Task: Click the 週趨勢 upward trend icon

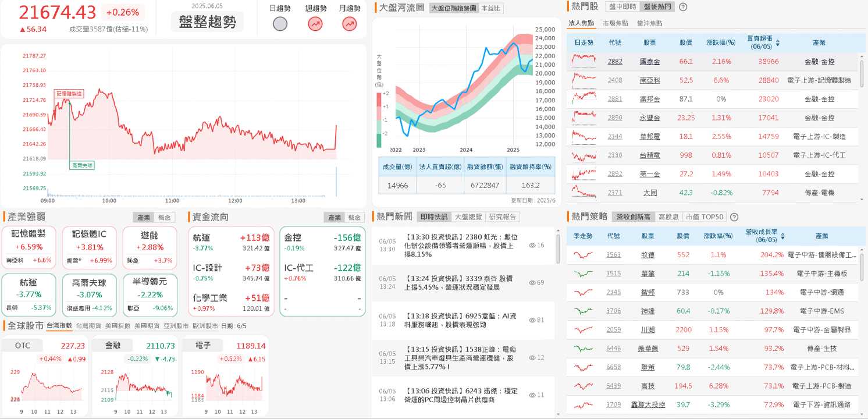Action: (315, 24)
